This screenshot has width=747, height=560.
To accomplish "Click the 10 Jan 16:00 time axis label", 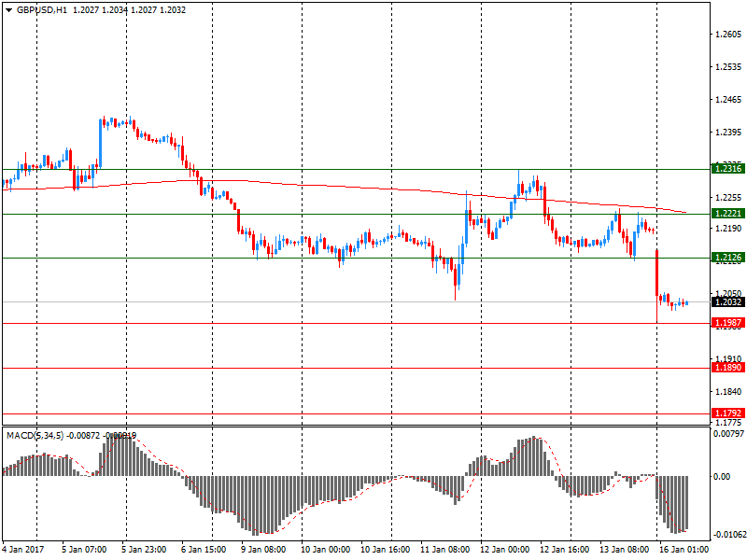I will (385, 550).
